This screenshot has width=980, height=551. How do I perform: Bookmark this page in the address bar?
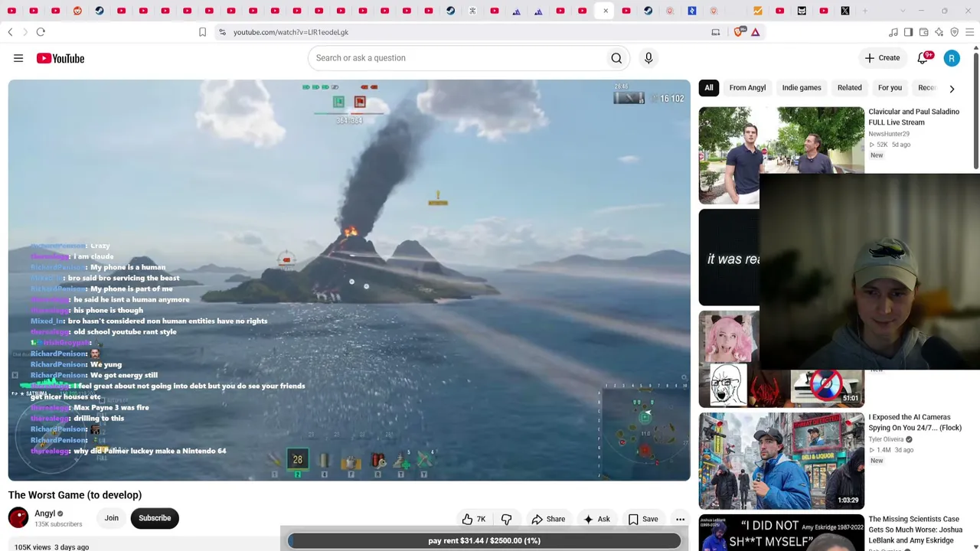tap(202, 32)
